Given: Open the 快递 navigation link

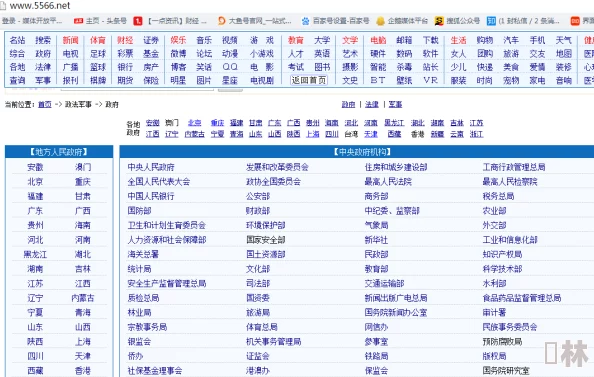Looking at the screenshot, I should (485, 67).
